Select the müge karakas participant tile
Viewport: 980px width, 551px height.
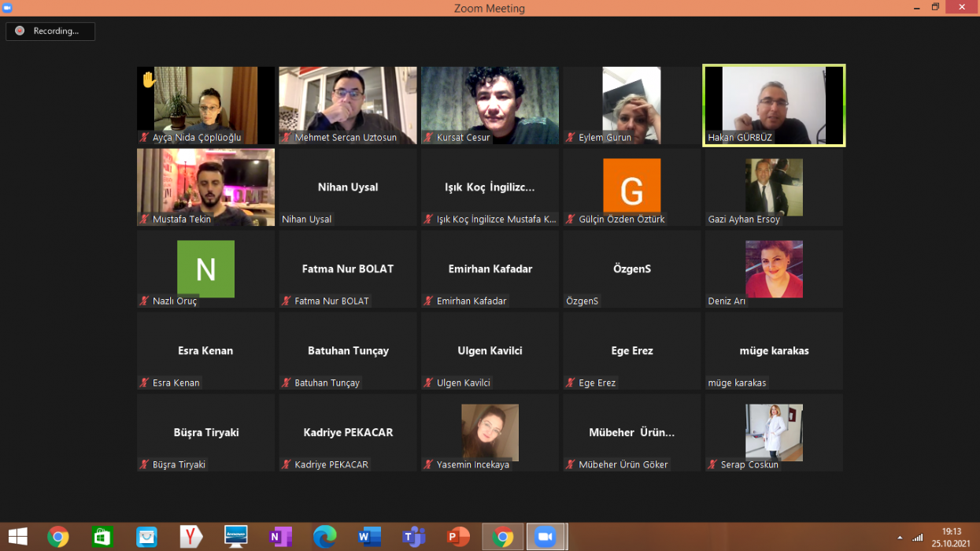(774, 351)
